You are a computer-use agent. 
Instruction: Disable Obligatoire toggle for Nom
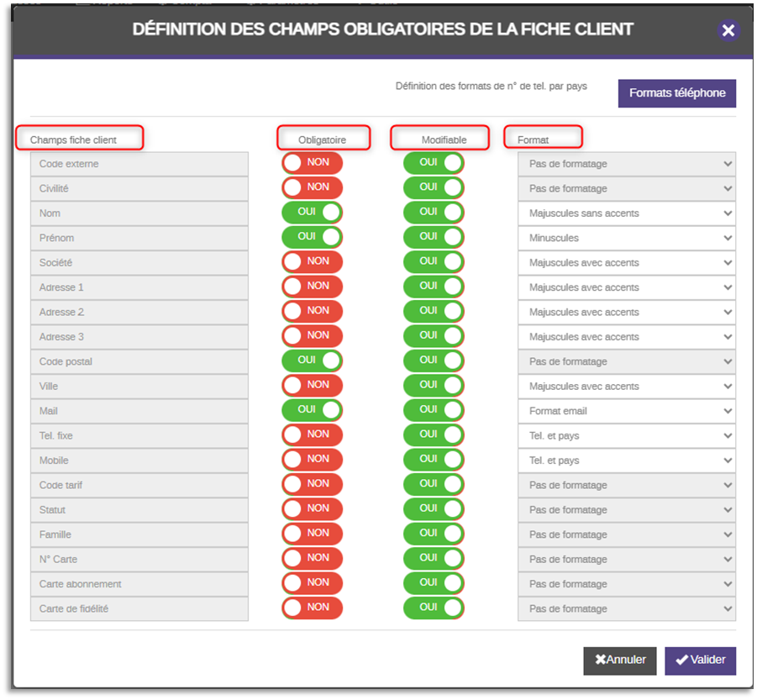click(x=312, y=213)
